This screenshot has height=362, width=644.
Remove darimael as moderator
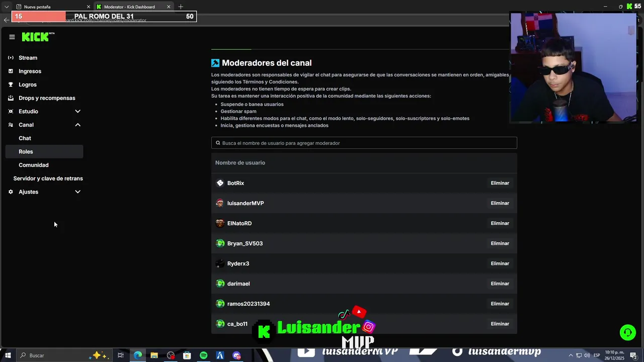pyautogui.click(x=500, y=284)
